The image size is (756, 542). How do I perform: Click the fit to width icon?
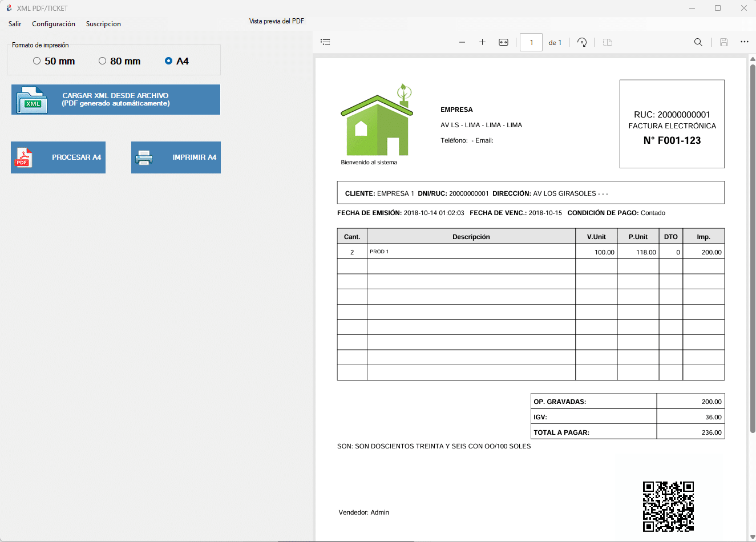tap(503, 42)
